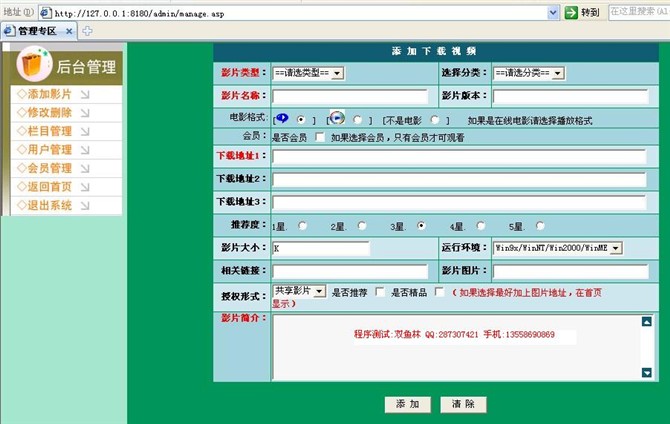Viewport: 670px width, 424px height.
Task: Click the arrow icon beside 栏目管理
Action: click(85, 132)
